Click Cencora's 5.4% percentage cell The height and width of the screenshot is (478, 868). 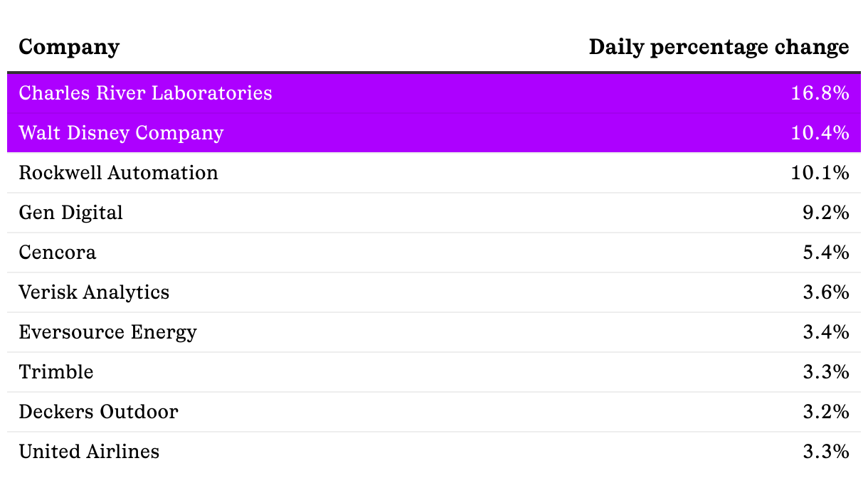(825, 253)
